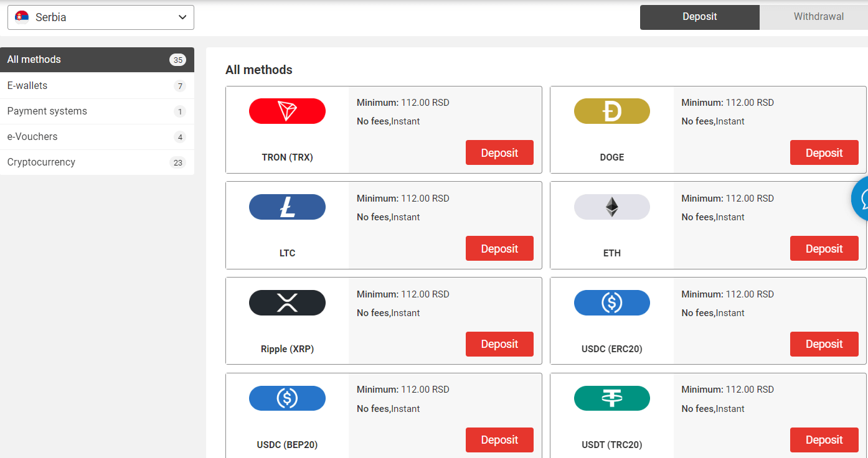Click the No fees, Instant text for LTC

click(x=388, y=217)
